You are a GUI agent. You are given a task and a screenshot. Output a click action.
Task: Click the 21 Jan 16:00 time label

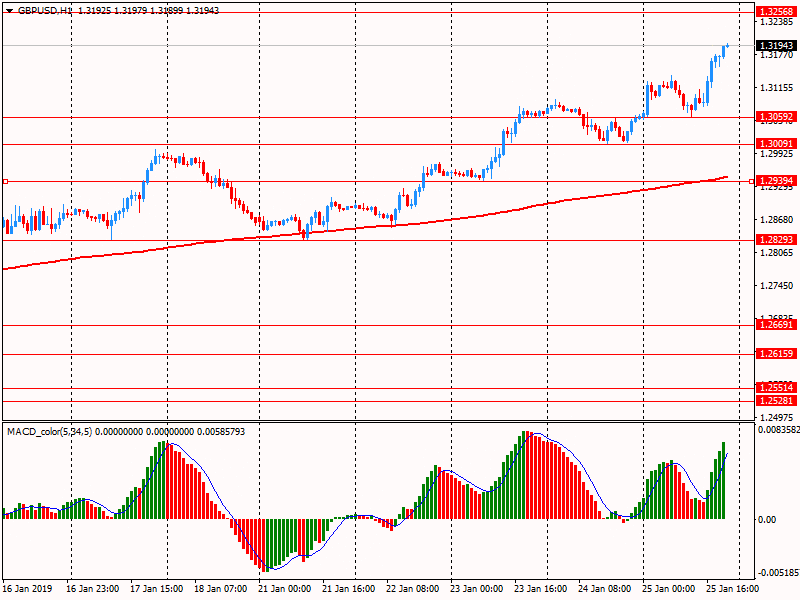point(349,588)
